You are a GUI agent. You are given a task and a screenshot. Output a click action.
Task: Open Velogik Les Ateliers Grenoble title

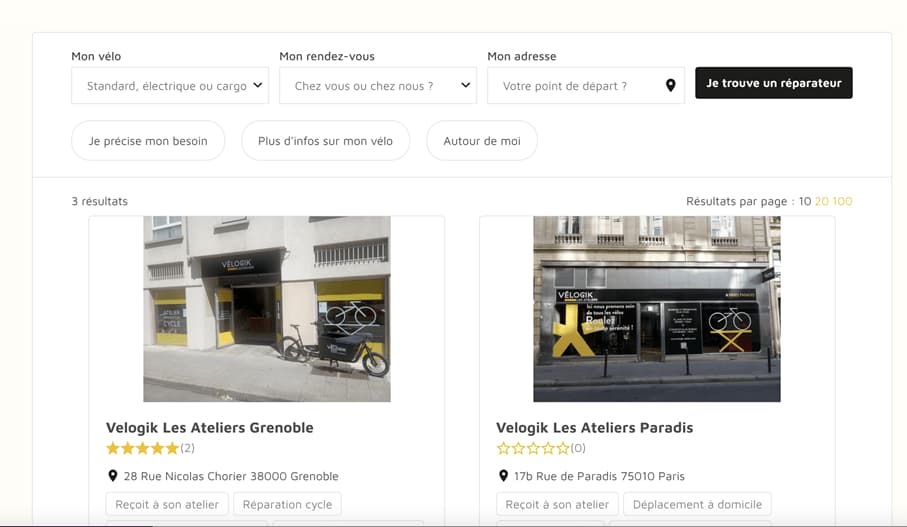coord(209,428)
